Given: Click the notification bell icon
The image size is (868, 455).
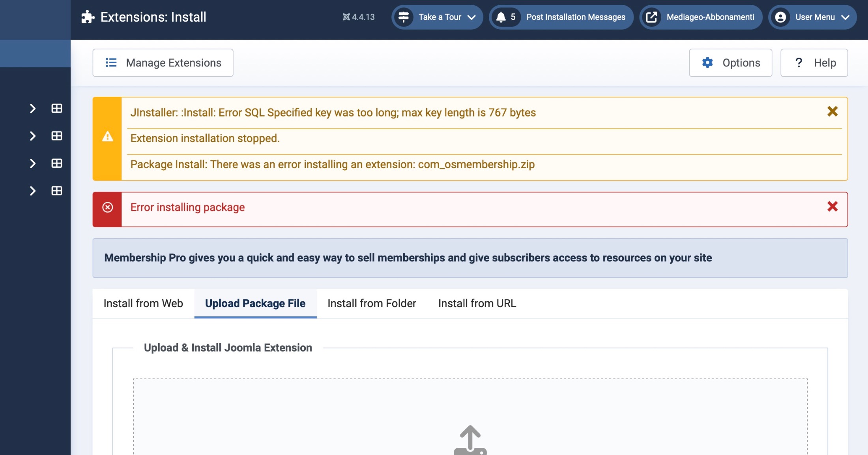Looking at the screenshot, I should (x=501, y=17).
